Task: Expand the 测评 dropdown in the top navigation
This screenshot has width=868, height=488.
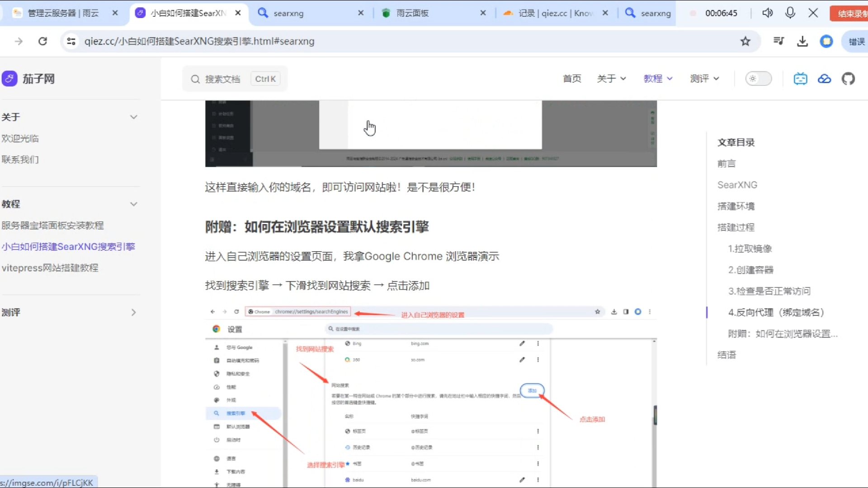Action: pyautogui.click(x=704, y=79)
